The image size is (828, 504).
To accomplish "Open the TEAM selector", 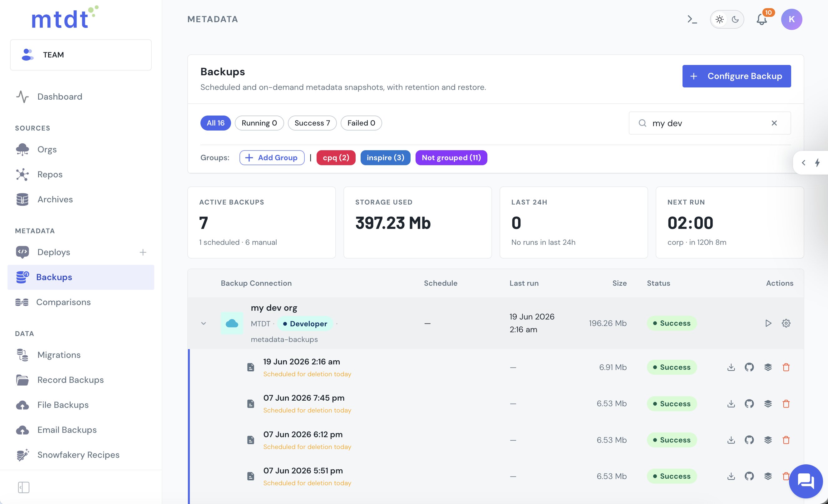I will point(81,55).
